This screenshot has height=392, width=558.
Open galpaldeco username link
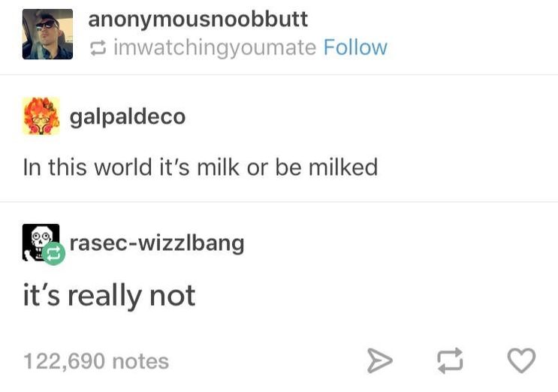tap(128, 117)
